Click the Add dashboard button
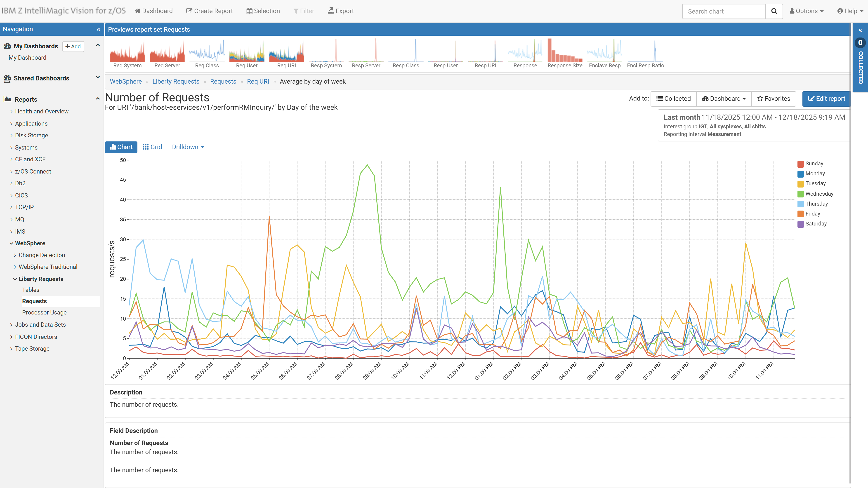Image resolution: width=868 pixels, height=488 pixels. [x=73, y=47]
